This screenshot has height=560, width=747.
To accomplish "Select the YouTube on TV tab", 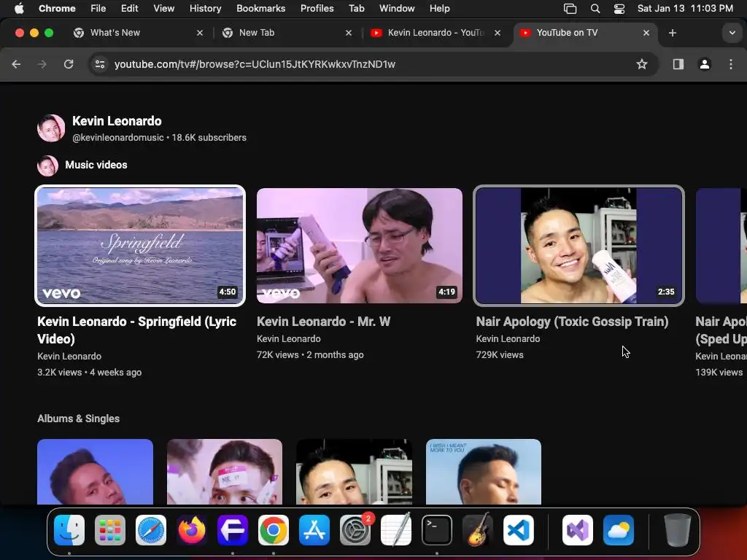I will point(584,33).
